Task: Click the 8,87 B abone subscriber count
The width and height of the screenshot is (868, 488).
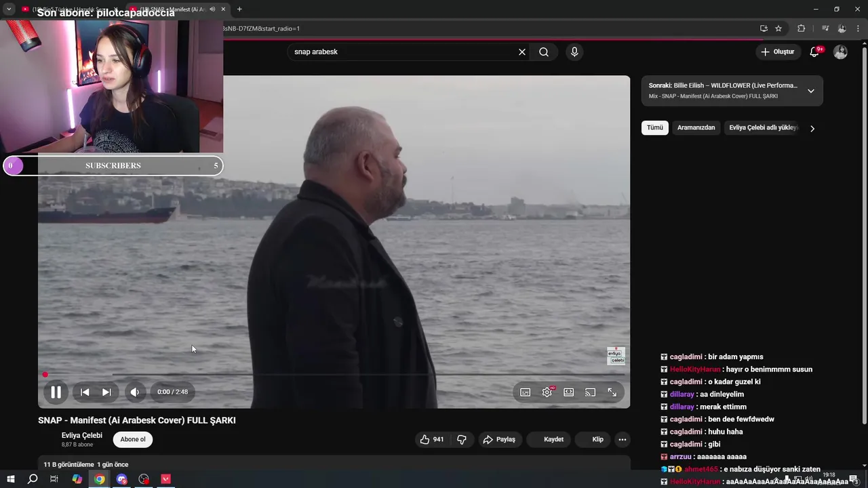Action: coord(77,445)
